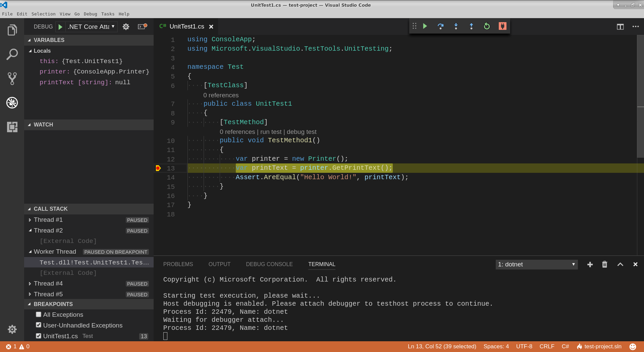Change encoding UTF-8 in status bar
Screen dimensions: 644x352
(524, 347)
